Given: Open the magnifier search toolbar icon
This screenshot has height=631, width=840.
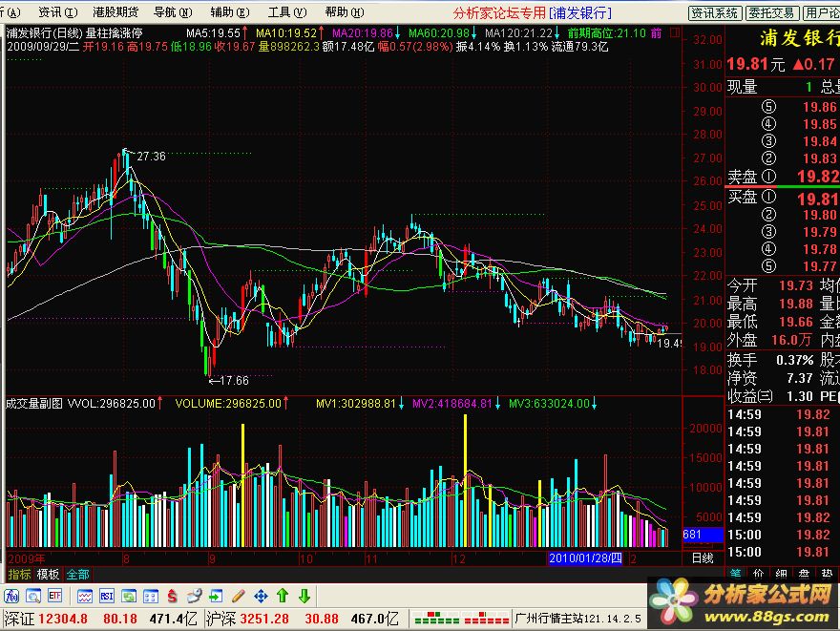Looking at the screenshot, I should [x=33, y=596].
